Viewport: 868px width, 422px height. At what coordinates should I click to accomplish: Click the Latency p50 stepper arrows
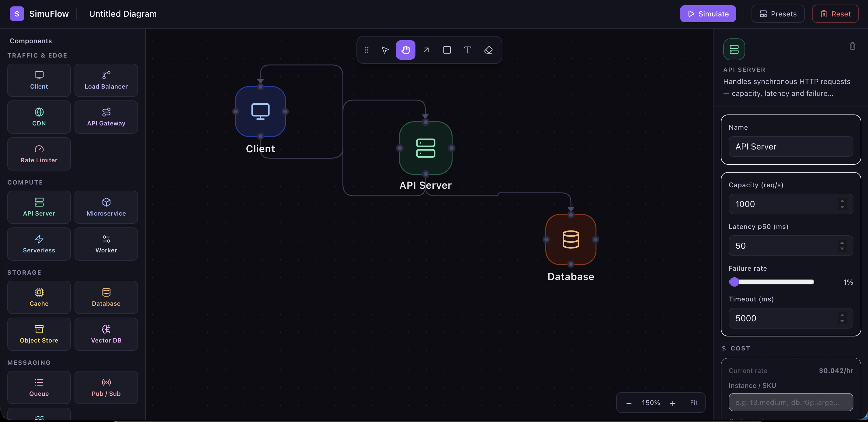click(842, 246)
